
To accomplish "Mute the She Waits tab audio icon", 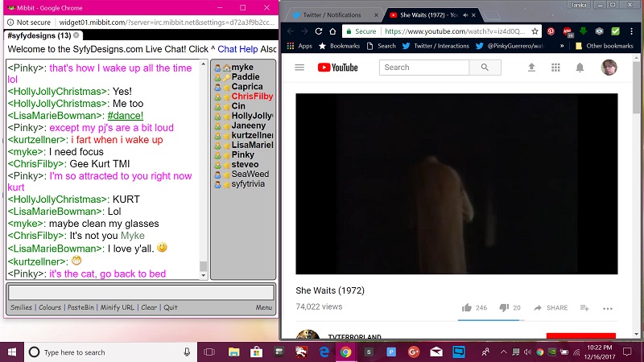I will [465, 14].
